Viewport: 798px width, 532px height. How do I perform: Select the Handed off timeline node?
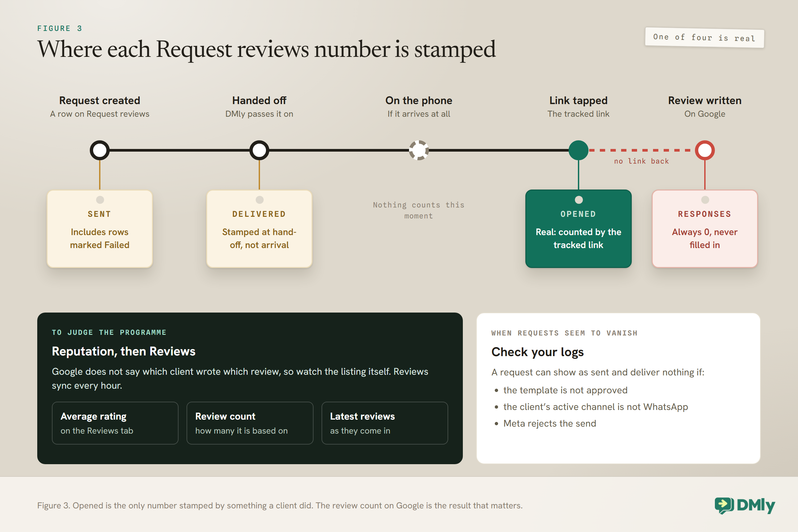[259, 150]
